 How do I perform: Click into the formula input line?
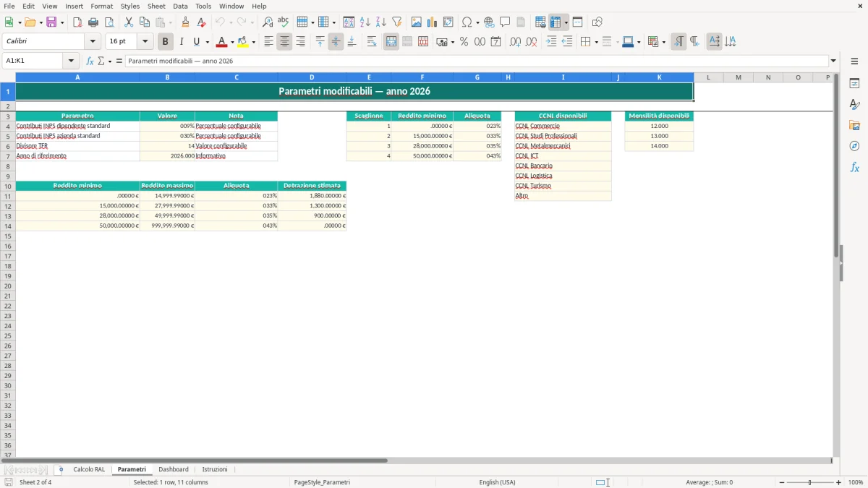point(476,61)
